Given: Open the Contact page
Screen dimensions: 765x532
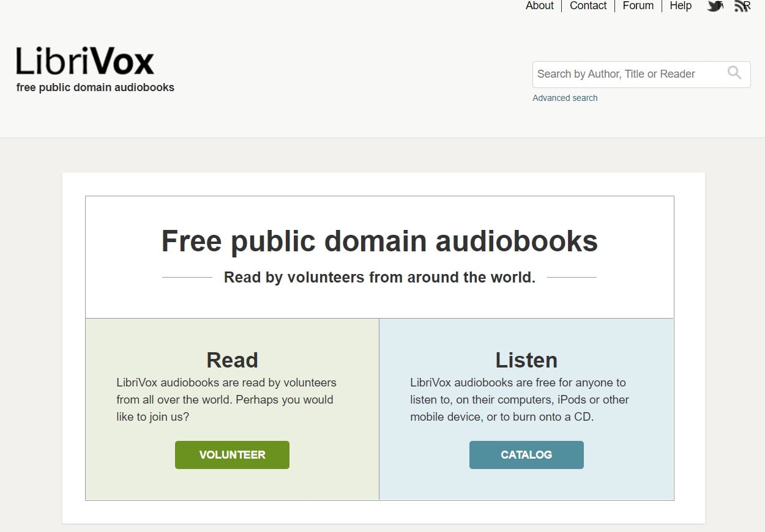Looking at the screenshot, I should click(588, 6).
